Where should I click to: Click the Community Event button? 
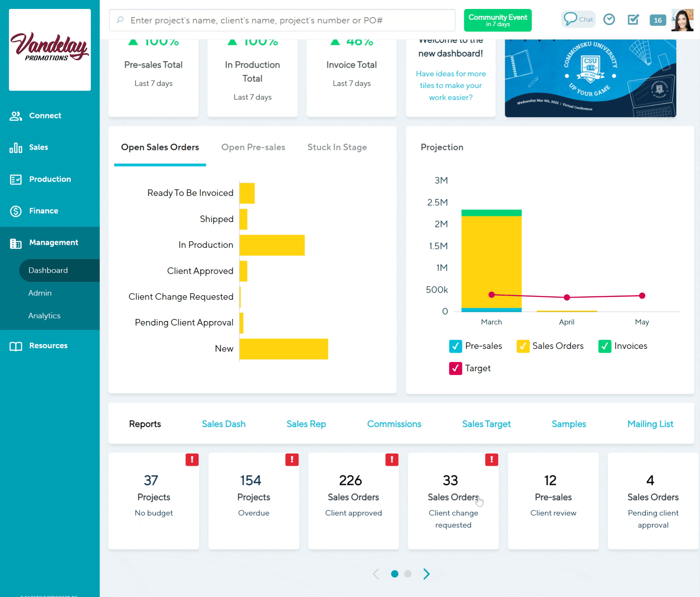(497, 20)
